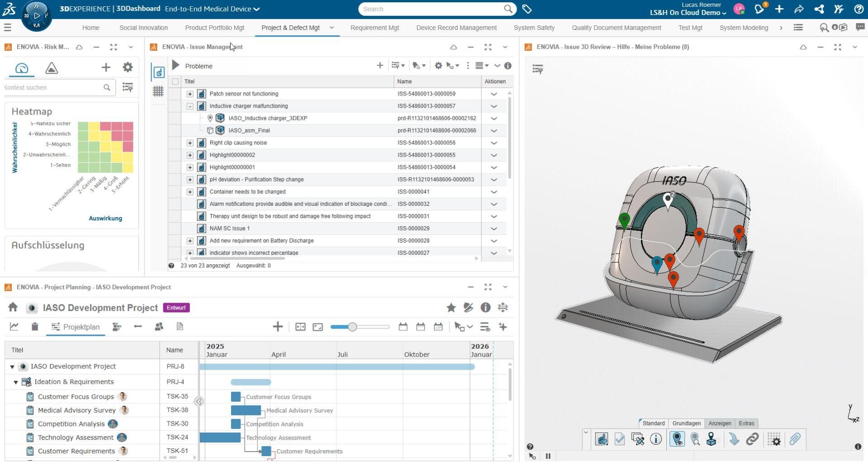Expand Right clip causing noise row

pyautogui.click(x=190, y=143)
